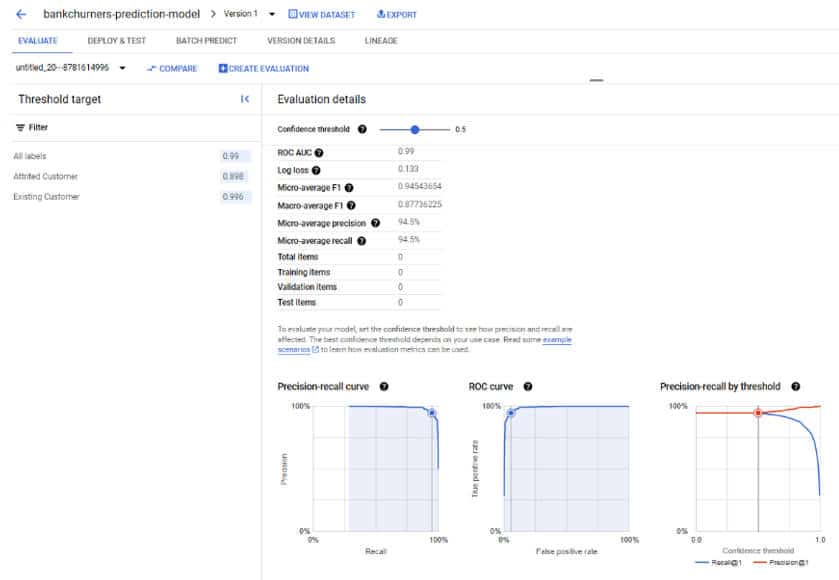Image resolution: width=839 pixels, height=580 pixels.
Task: Click the back arrow icon
Action: pos(21,15)
